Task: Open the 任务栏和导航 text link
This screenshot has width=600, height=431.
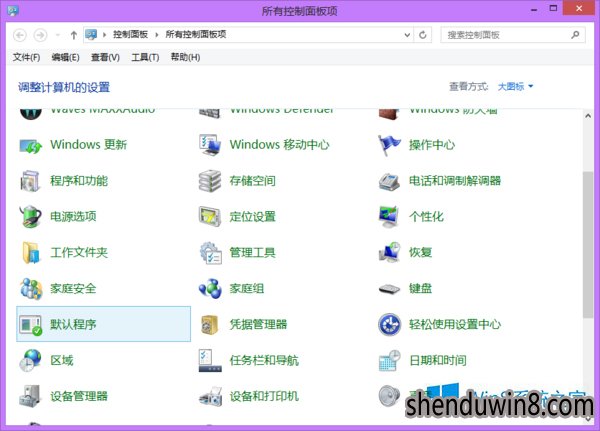Action: [x=264, y=360]
